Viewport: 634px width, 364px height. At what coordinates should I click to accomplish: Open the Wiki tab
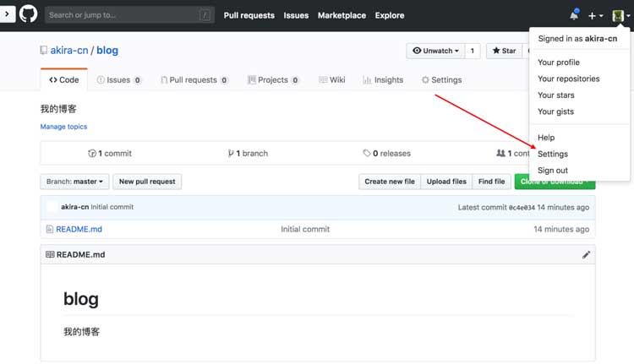(332, 79)
